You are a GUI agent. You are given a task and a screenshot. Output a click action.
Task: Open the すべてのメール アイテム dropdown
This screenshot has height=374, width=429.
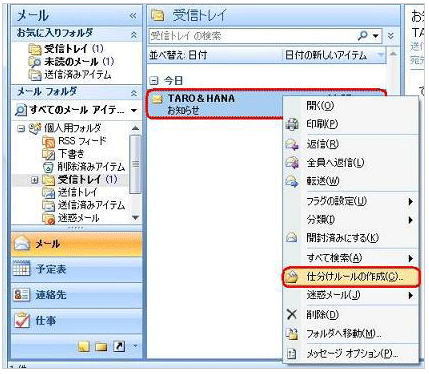pos(134,110)
